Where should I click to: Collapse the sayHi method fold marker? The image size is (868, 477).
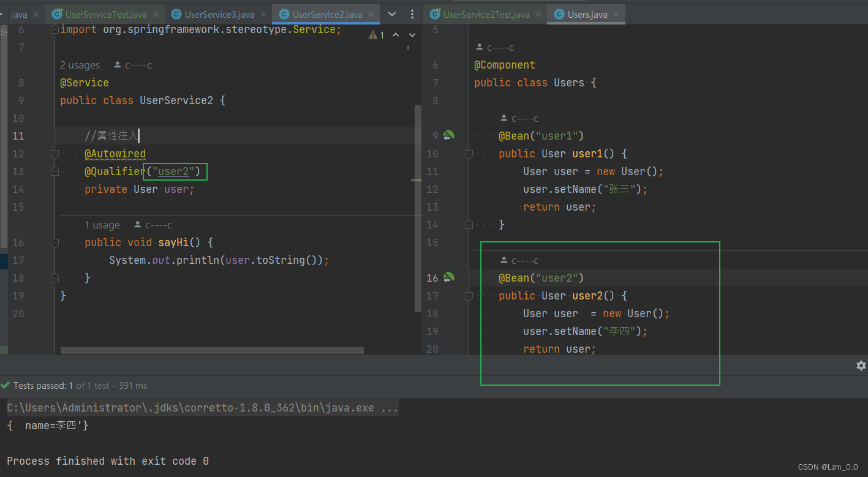pyautogui.click(x=55, y=242)
